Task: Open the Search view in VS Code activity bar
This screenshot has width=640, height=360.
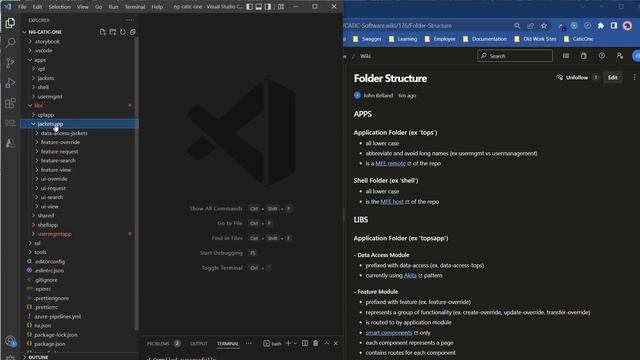Action: tap(10, 42)
